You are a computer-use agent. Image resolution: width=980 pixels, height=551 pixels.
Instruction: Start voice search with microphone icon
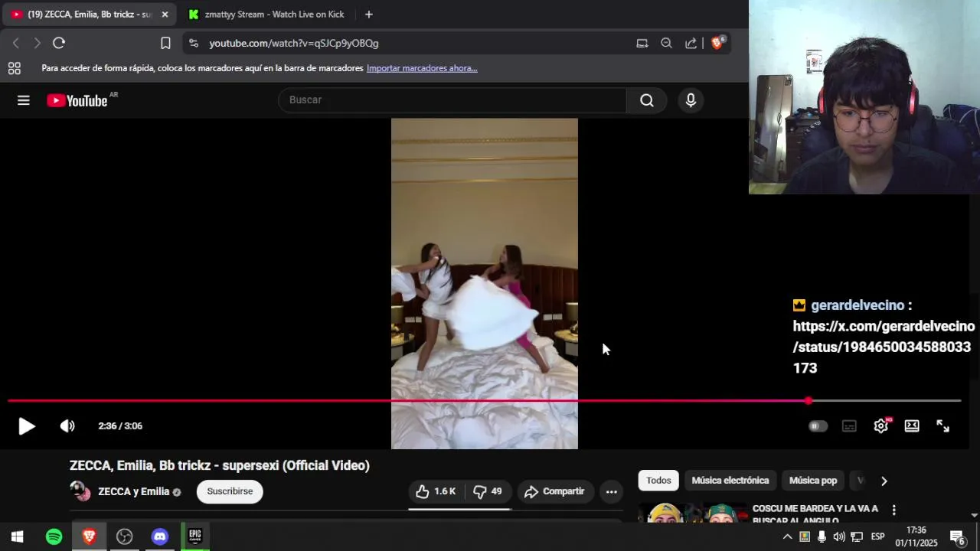pyautogui.click(x=691, y=100)
